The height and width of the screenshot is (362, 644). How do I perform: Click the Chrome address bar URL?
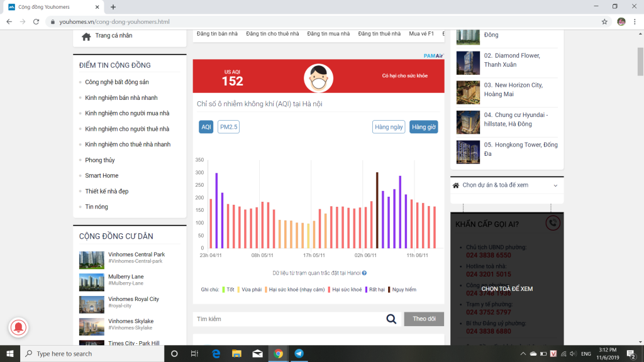pos(114,22)
